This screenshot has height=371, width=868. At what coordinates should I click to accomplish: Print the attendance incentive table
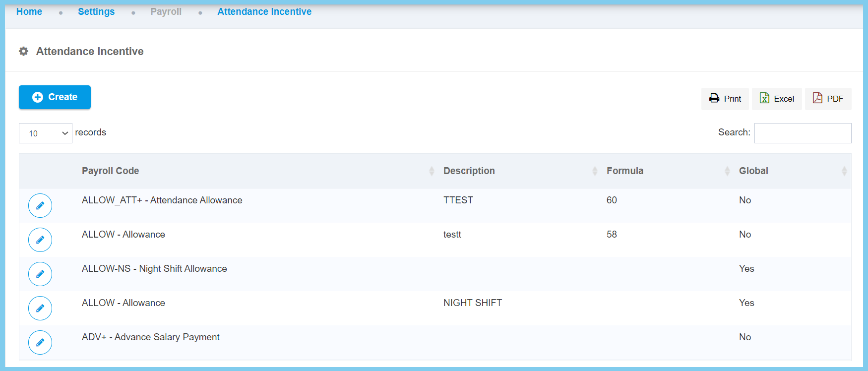point(725,99)
